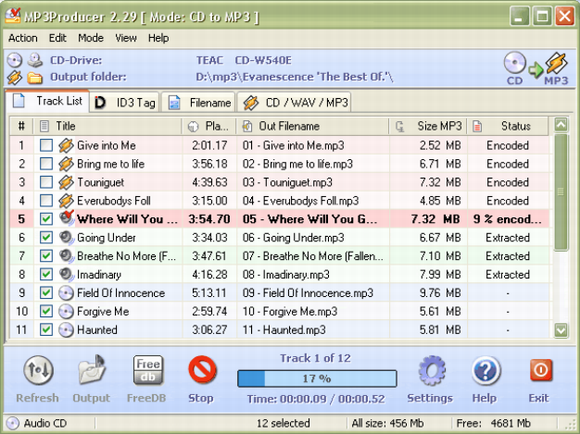Open the Output folder button icon
580x434 pixels.
tap(92, 370)
